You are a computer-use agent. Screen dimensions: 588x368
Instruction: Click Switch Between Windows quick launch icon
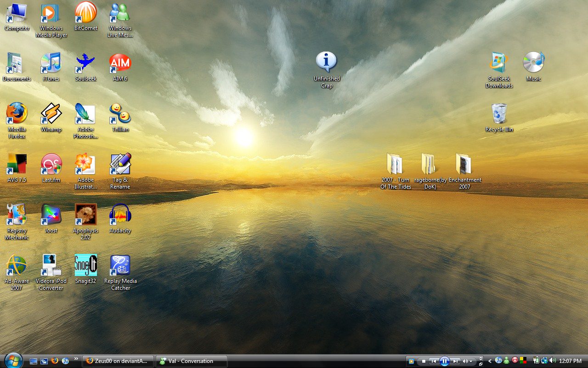click(x=44, y=361)
